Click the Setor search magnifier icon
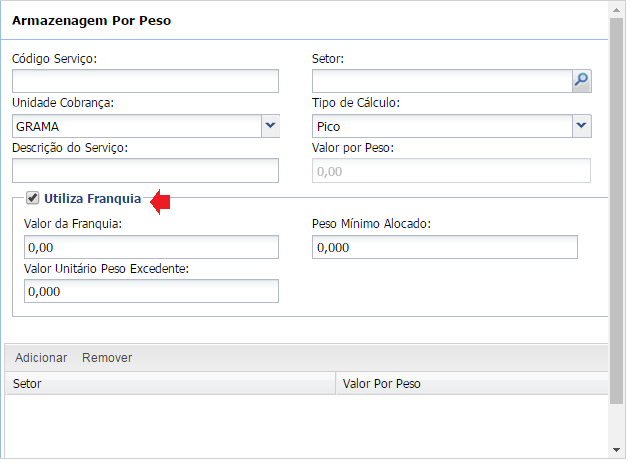Screen dimensions: 632x463 coord(581,81)
